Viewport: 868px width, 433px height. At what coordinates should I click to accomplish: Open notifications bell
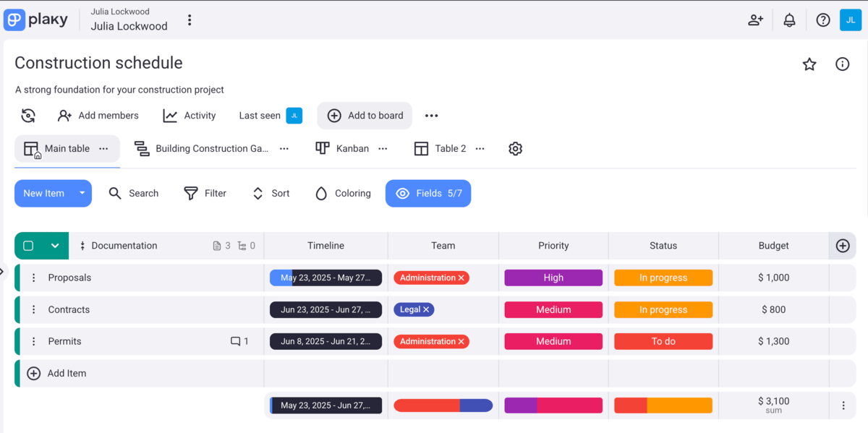pos(789,20)
